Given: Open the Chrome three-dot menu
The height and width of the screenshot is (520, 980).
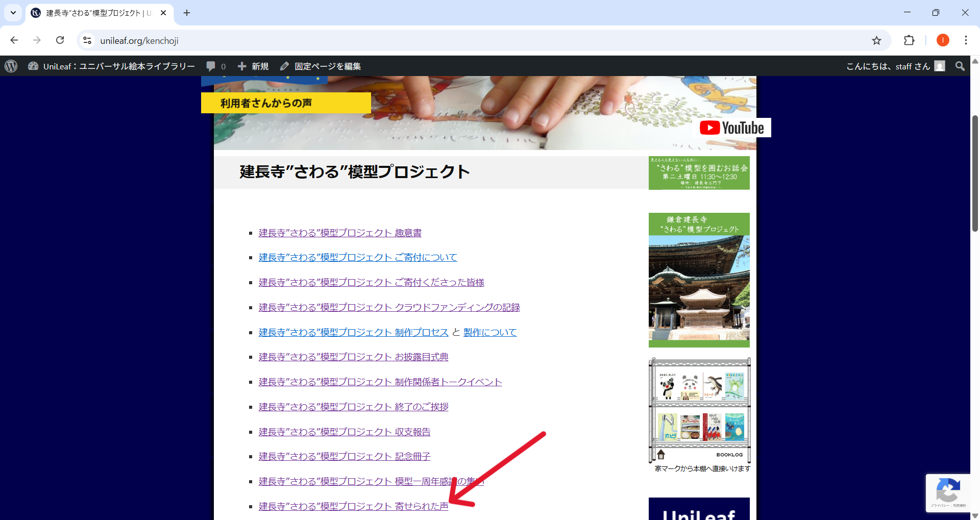Looking at the screenshot, I should pyautogui.click(x=966, y=40).
